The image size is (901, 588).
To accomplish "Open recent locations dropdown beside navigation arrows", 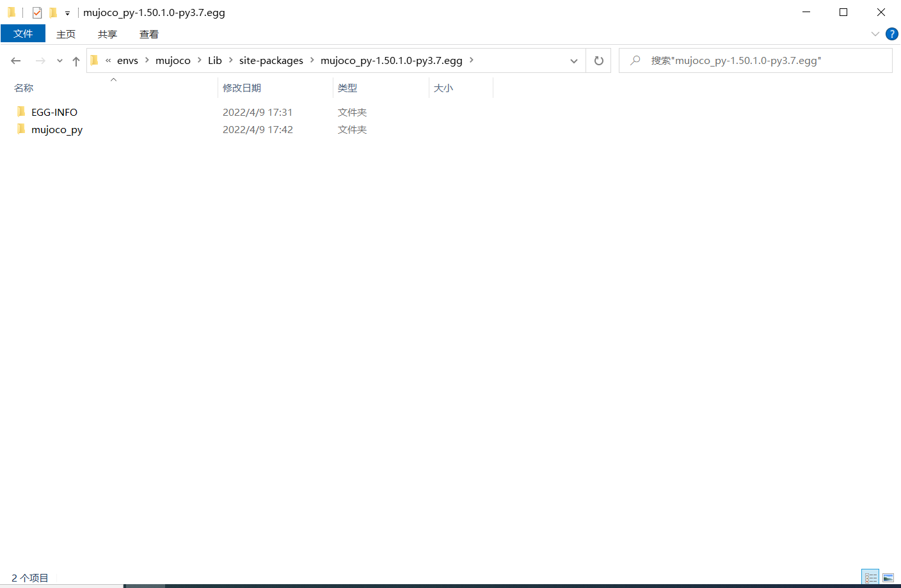I will tap(59, 60).
